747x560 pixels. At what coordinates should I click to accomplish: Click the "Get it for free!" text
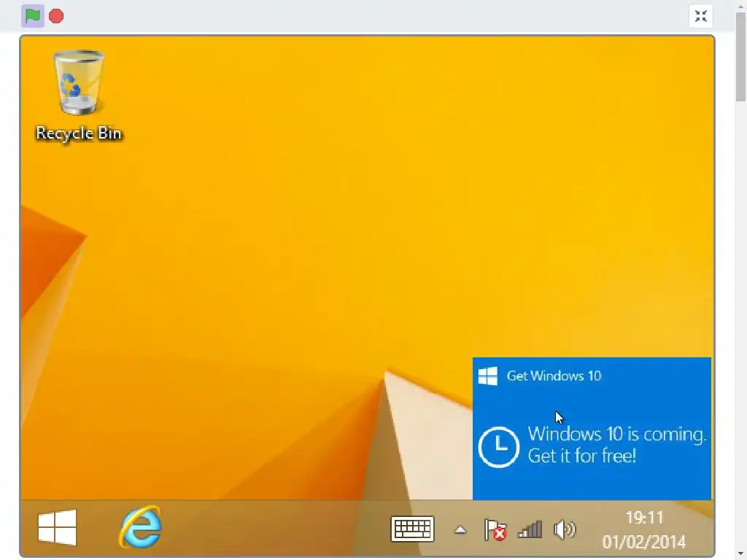click(581, 456)
